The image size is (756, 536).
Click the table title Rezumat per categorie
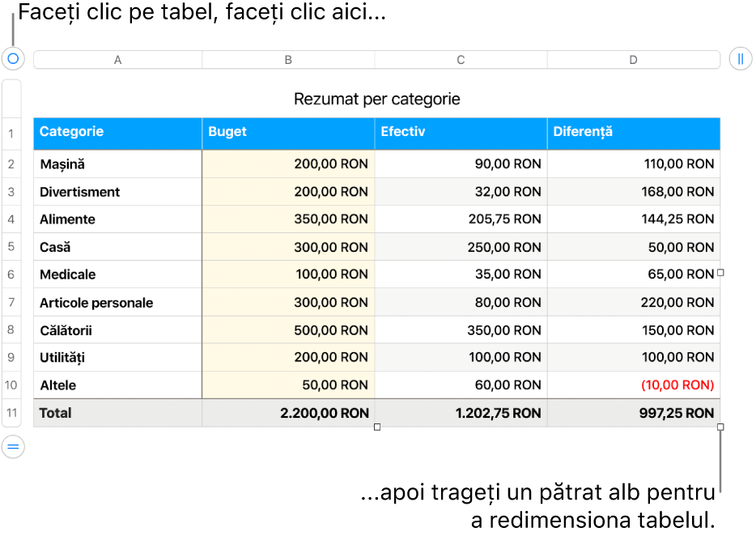377,99
